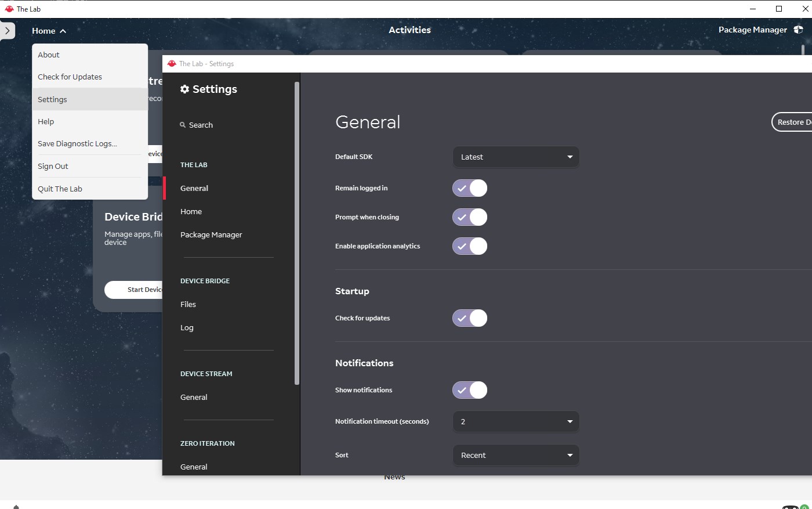Click the News label in main window
The image size is (812, 509).
click(x=394, y=477)
